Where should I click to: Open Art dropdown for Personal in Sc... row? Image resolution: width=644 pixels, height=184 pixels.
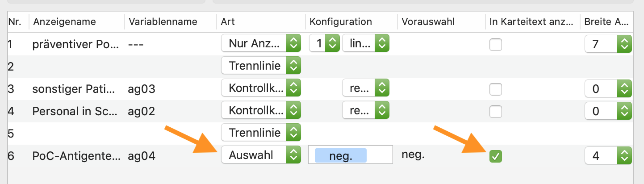[261, 111]
